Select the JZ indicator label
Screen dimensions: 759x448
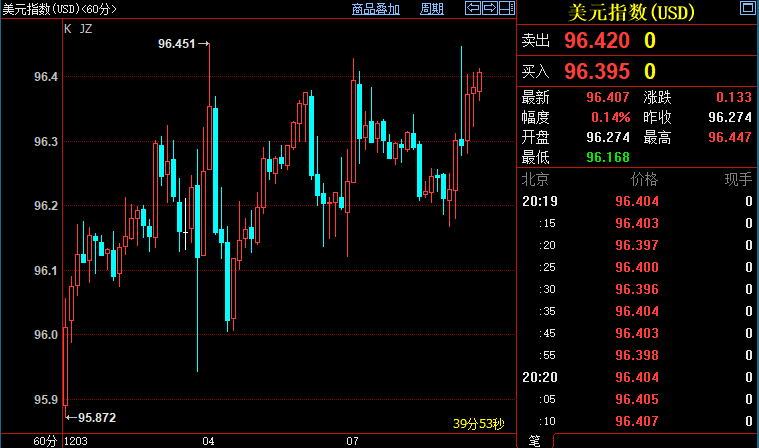(85, 29)
